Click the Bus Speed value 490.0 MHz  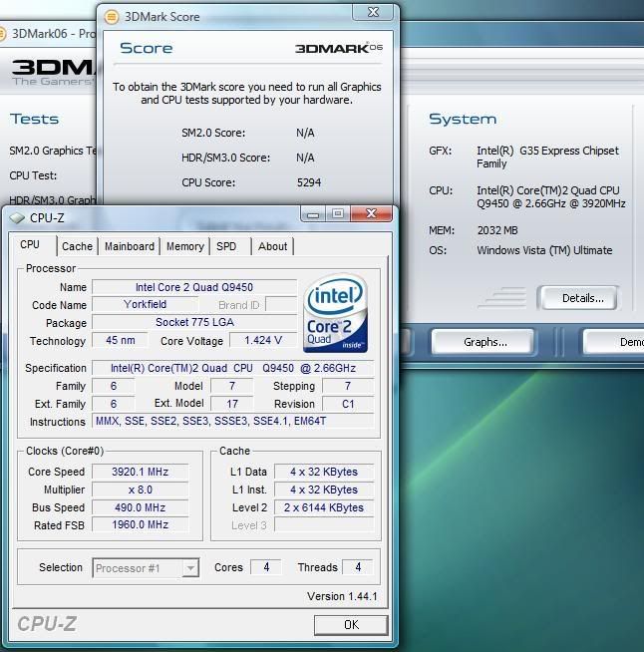pos(141,507)
